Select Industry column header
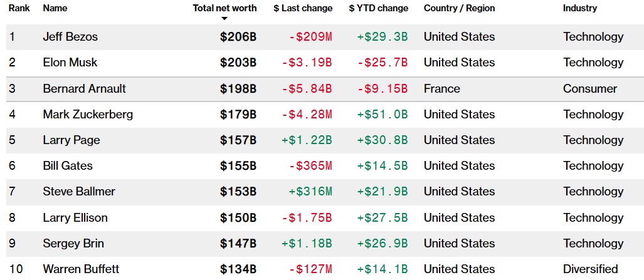 point(580,8)
